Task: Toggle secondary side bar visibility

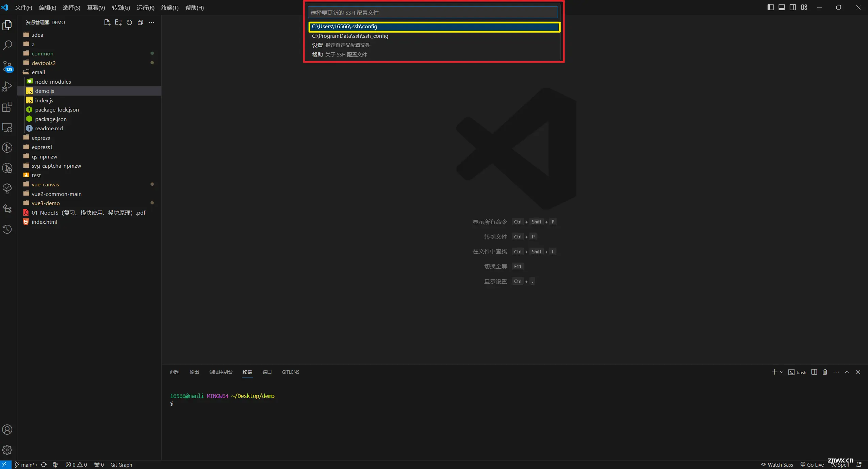Action: point(793,7)
